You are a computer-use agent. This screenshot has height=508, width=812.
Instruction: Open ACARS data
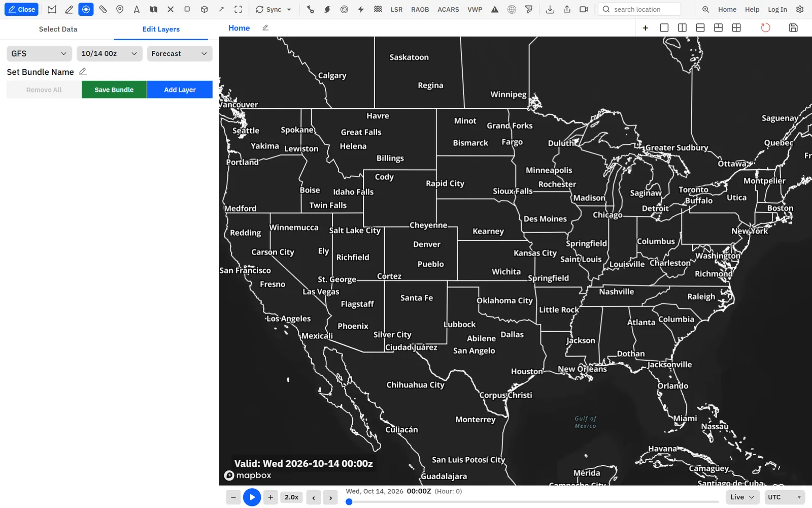(448, 9)
